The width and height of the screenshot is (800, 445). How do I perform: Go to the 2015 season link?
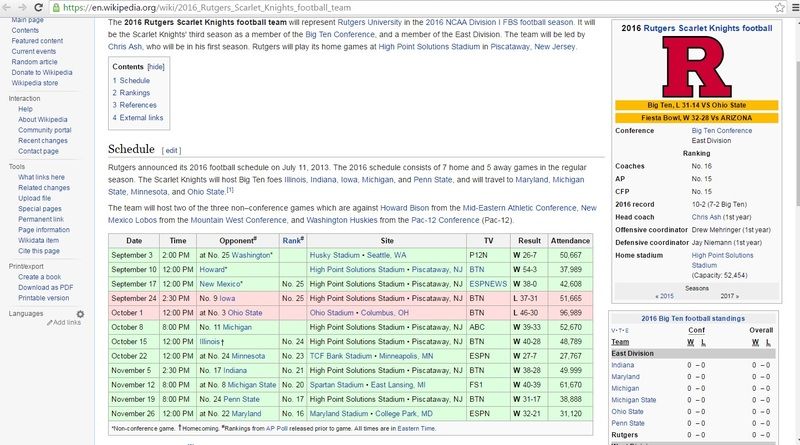click(x=664, y=296)
